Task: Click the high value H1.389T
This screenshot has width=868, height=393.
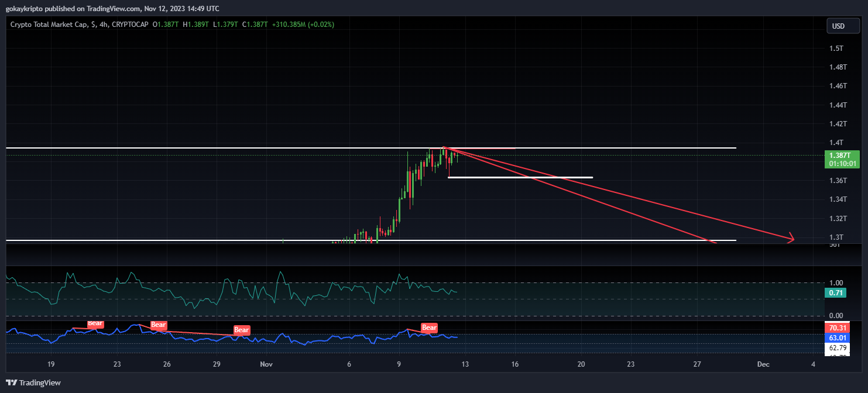Action: click(x=196, y=25)
